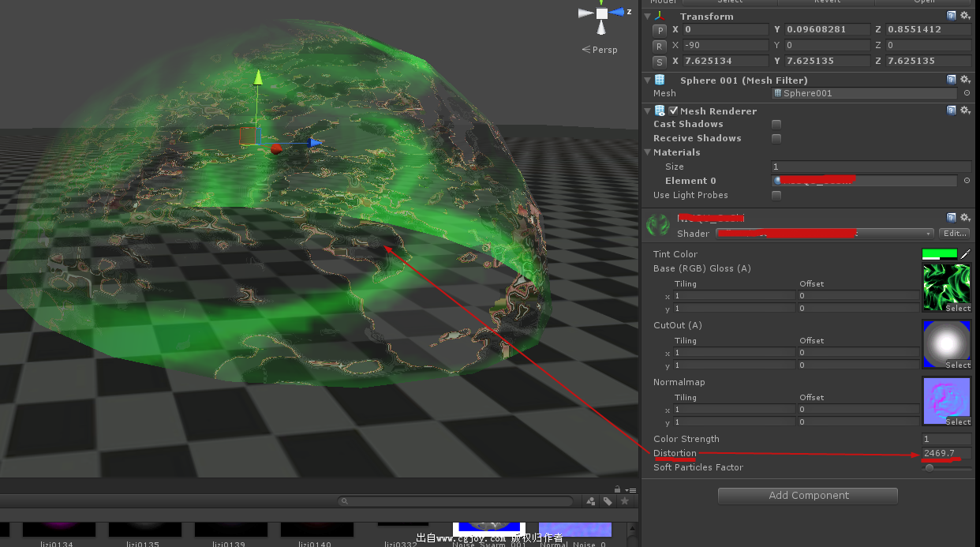The width and height of the screenshot is (980, 547).
Task: Collapse the Materials list
Action: click(x=649, y=152)
